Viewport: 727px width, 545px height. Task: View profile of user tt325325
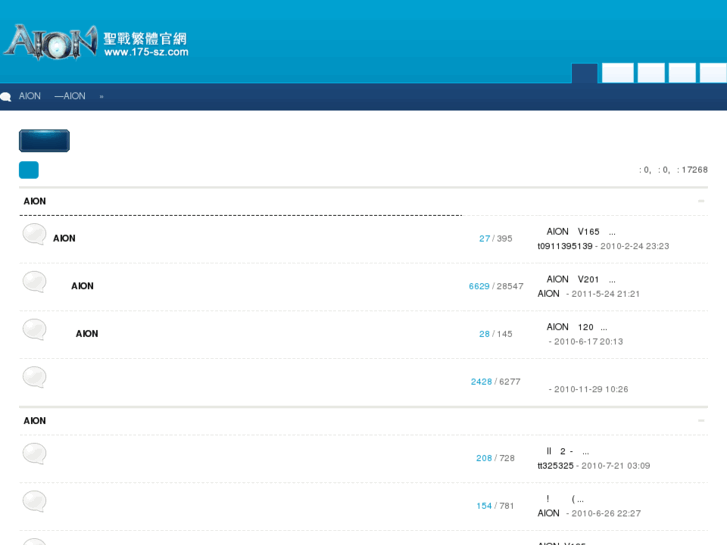555,465
